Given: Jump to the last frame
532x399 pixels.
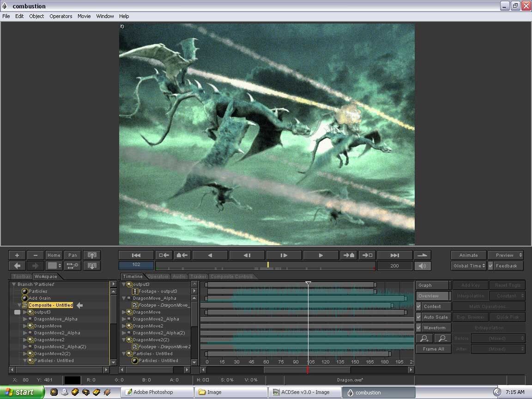Looking at the screenshot, I should coord(394,255).
